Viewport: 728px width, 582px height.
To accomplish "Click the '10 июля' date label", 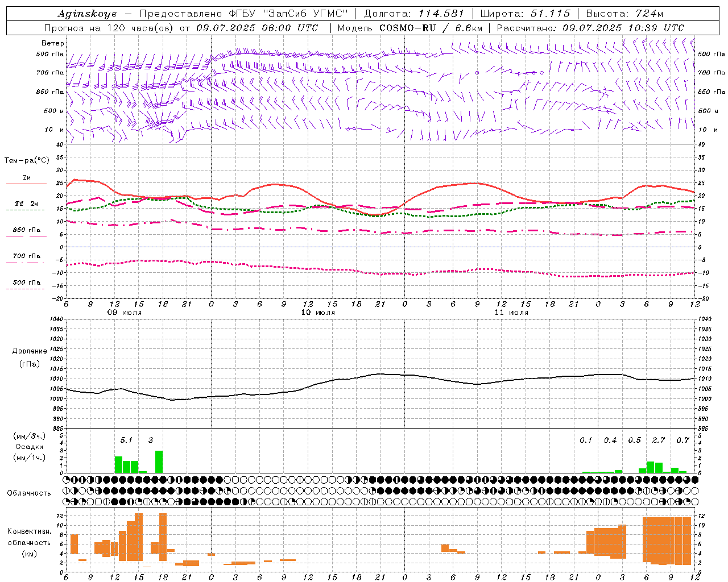I will tap(318, 313).
